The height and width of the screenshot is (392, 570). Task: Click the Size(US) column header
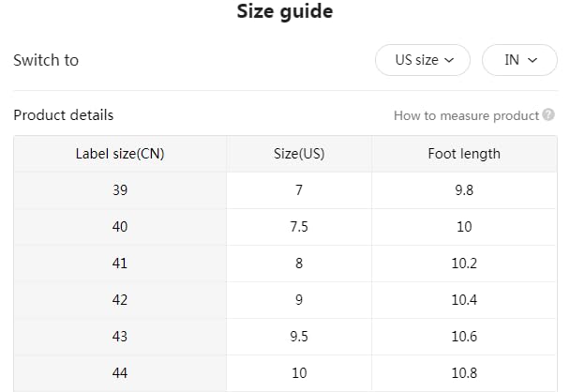tap(299, 154)
